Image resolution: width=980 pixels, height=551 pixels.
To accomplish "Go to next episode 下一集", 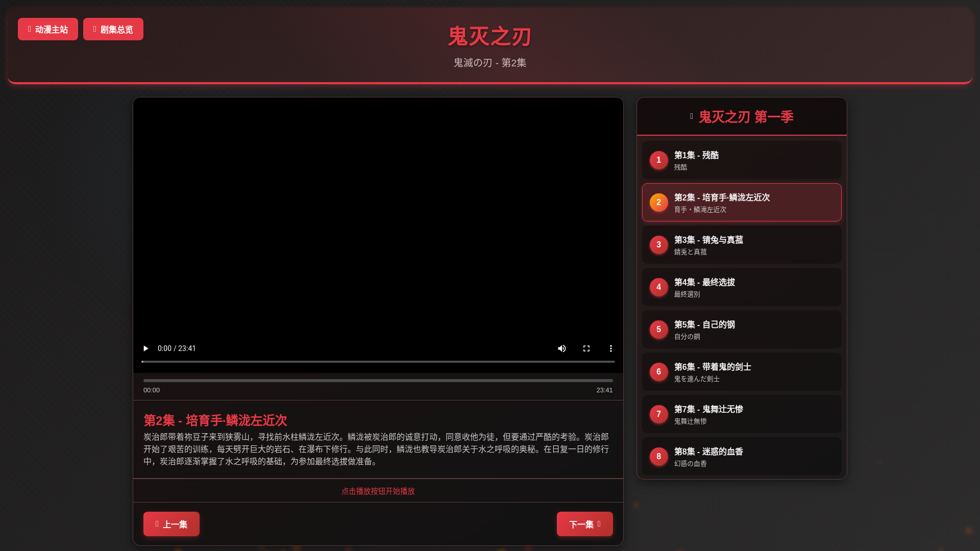I will (585, 524).
